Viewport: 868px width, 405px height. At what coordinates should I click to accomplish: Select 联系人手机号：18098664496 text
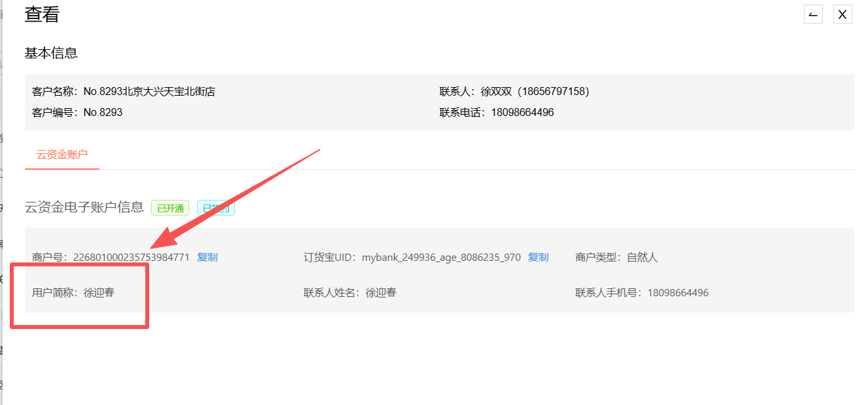[x=642, y=293]
